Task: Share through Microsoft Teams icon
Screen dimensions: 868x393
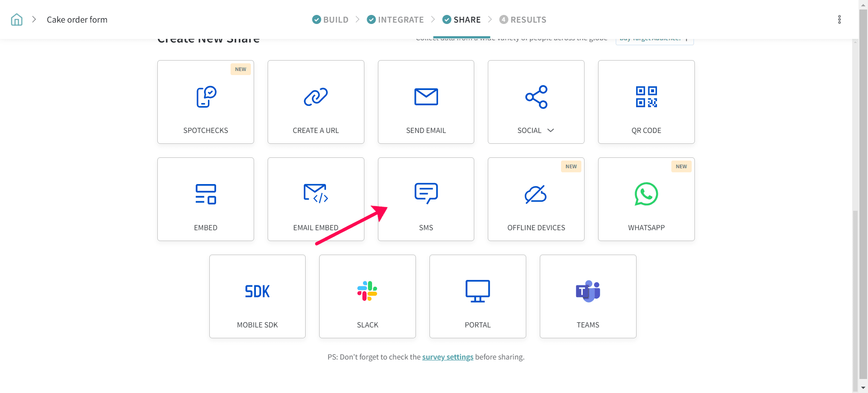Action: 588,291
